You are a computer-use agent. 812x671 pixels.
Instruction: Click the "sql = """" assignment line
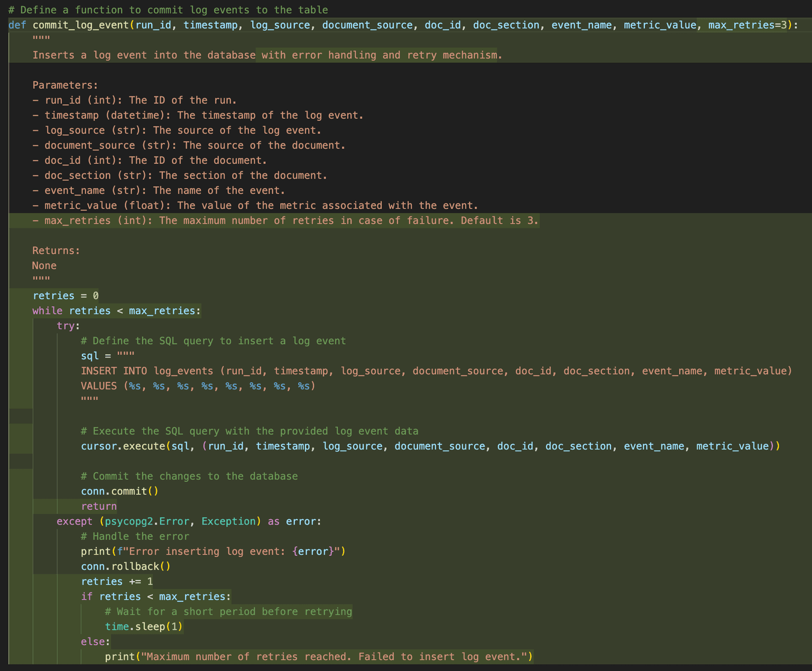108,356
